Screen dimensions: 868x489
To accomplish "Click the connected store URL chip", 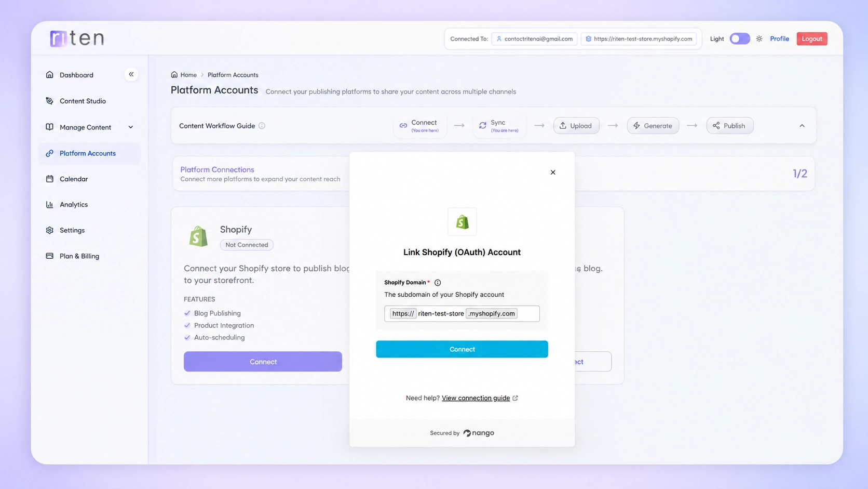I will click(639, 39).
